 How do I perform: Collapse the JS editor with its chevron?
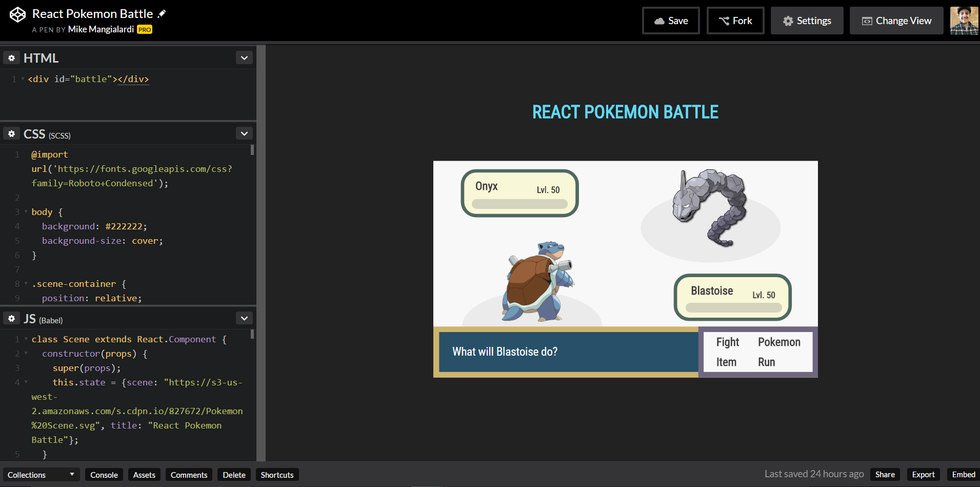click(x=244, y=318)
